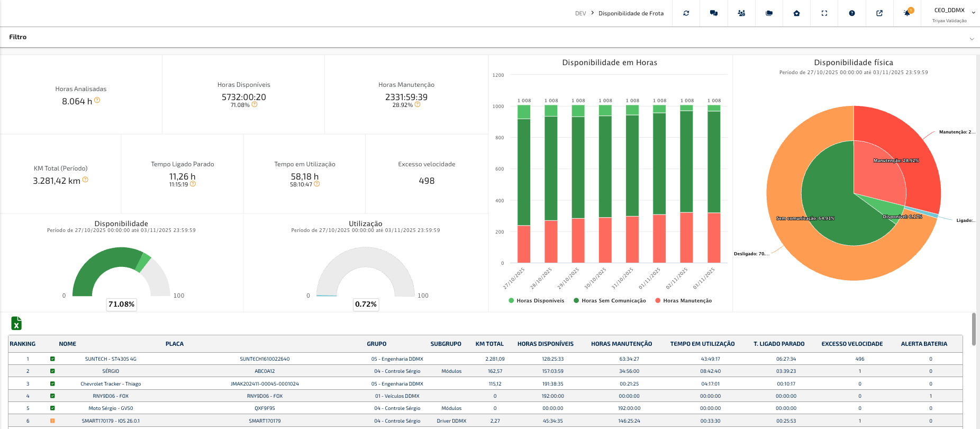980x429 pixels.
Task: Export the table with the Excel icon
Action: tap(16, 323)
